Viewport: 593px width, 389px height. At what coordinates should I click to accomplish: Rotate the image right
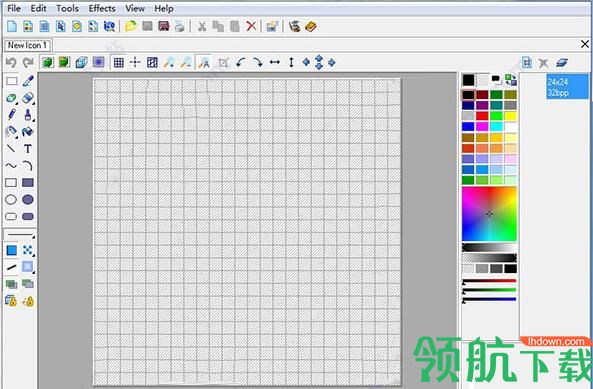point(258,62)
